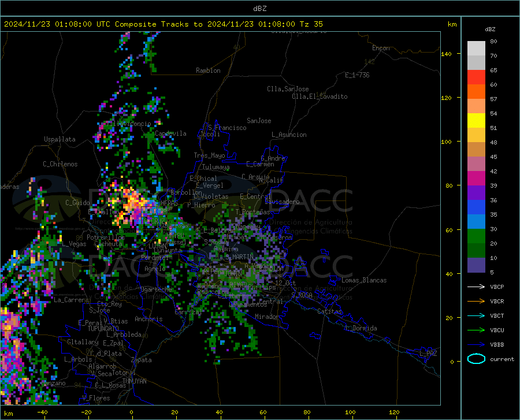
Task: Click the Ramblon map label
Action: [208, 70]
